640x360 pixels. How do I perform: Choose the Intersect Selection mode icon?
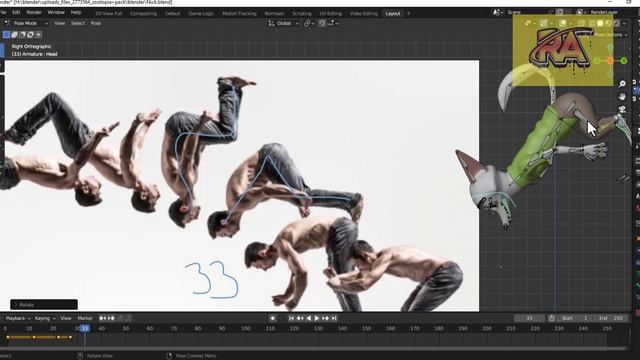click(x=38, y=35)
